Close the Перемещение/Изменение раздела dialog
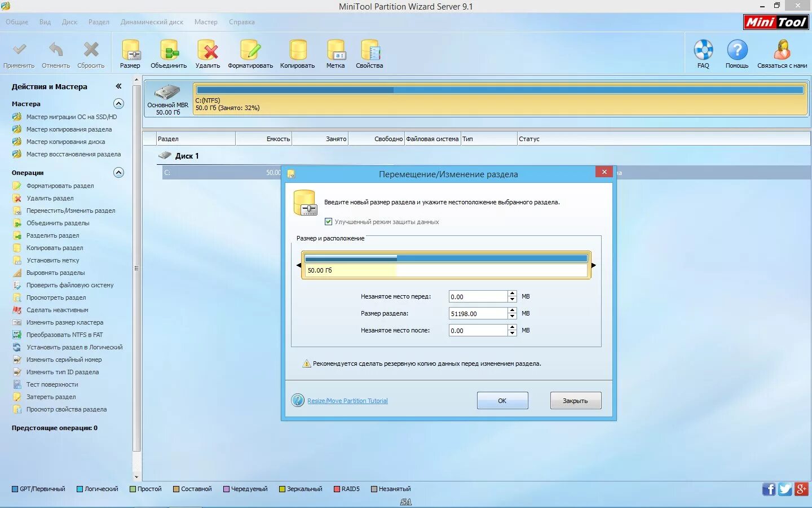Image resolution: width=812 pixels, height=508 pixels. coord(604,172)
